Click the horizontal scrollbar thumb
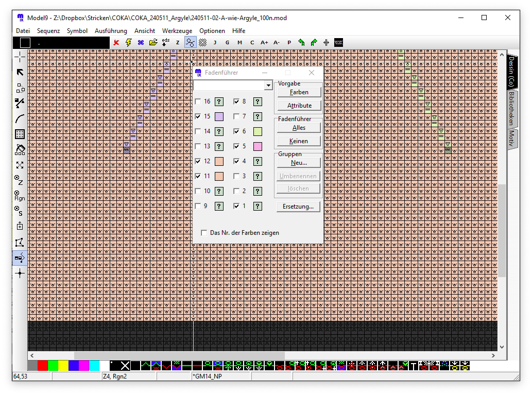Image resolution: width=532 pixels, height=395 pixels. tap(179, 355)
